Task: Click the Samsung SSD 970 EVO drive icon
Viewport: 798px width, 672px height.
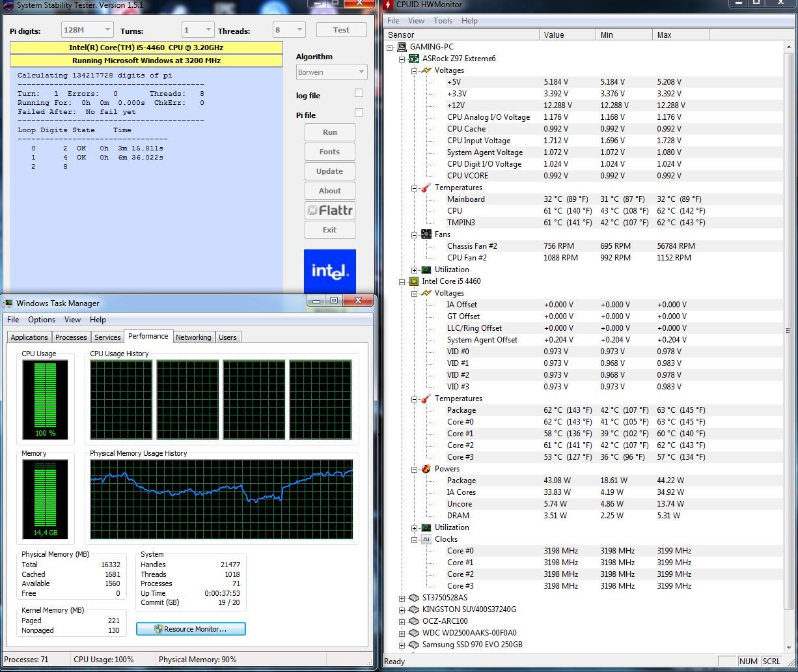Action: tap(413, 645)
